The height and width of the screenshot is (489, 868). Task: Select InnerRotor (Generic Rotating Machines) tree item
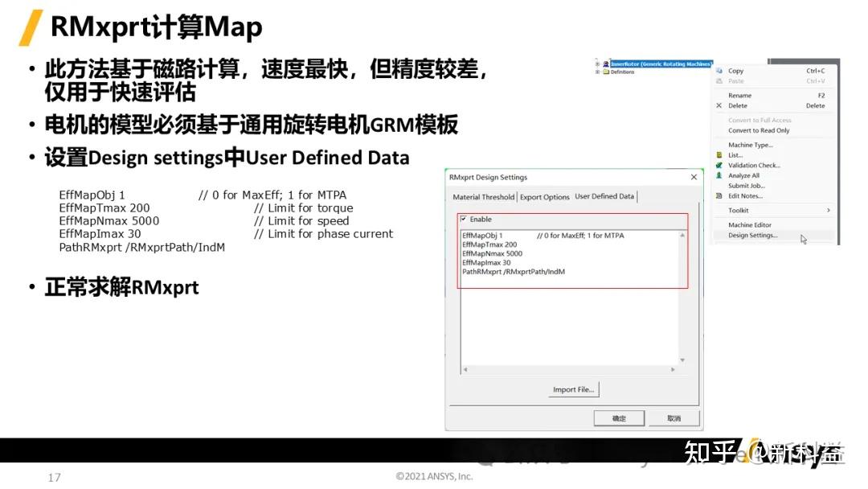[661, 64]
